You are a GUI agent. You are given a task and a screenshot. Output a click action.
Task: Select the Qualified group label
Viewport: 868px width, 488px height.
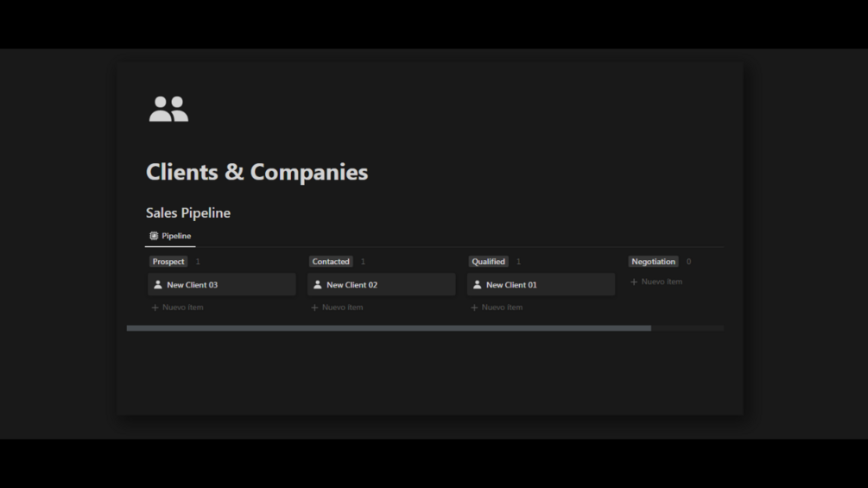pos(489,262)
